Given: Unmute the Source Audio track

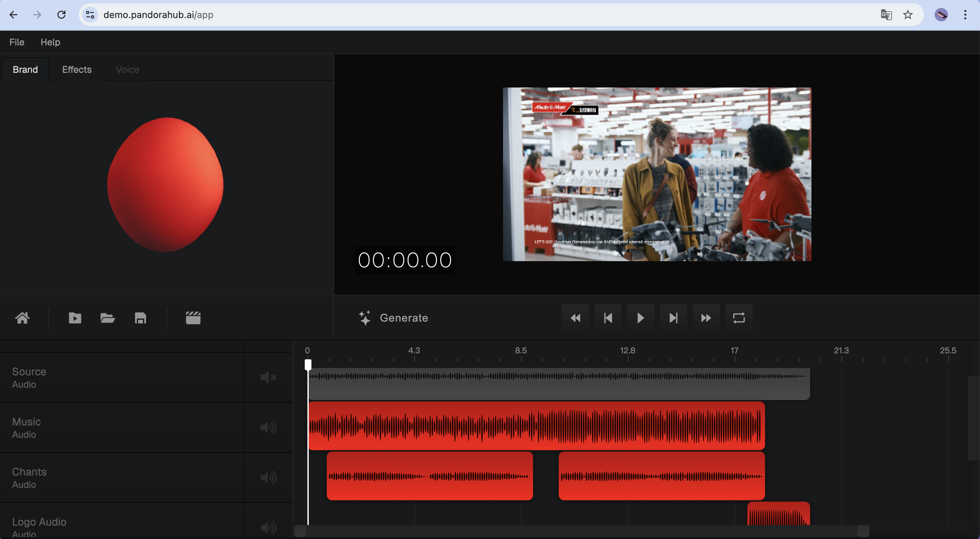Looking at the screenshot, I should click(x=269, y=377).
